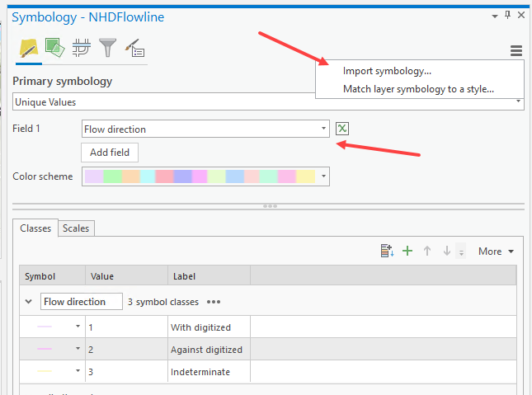
Task: Close the Symbology pane
Action: pos(521,15)
